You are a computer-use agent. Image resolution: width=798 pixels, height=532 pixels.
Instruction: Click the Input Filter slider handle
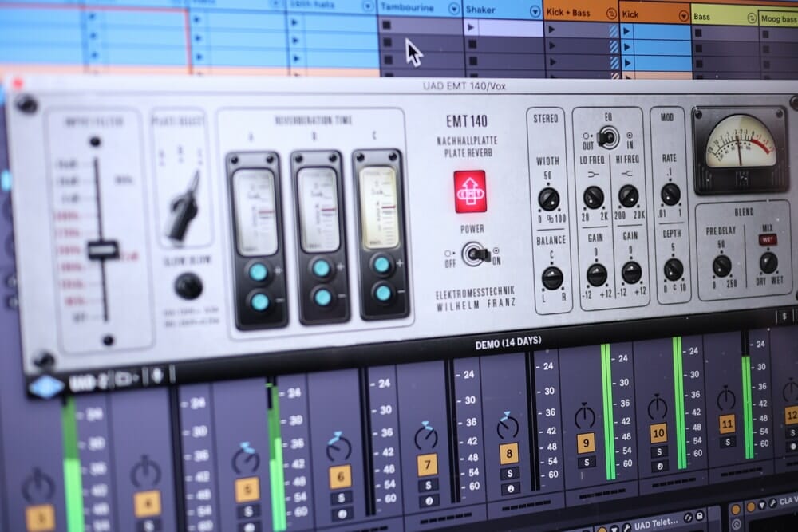point(103,250)
